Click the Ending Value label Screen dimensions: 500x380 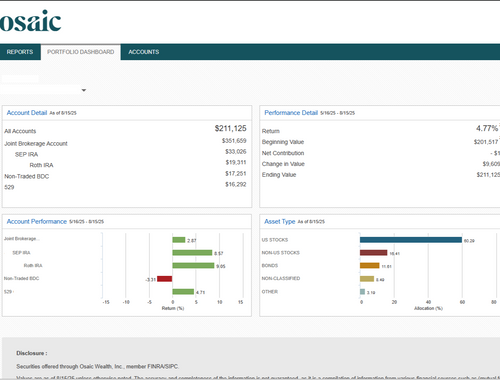click(x=279, y=175)
